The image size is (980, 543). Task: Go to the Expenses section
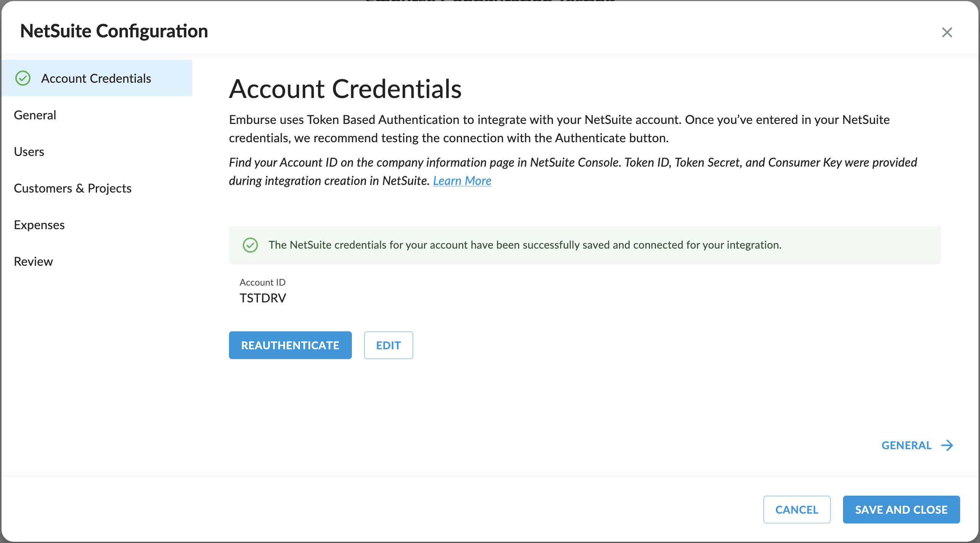[39, 225]
